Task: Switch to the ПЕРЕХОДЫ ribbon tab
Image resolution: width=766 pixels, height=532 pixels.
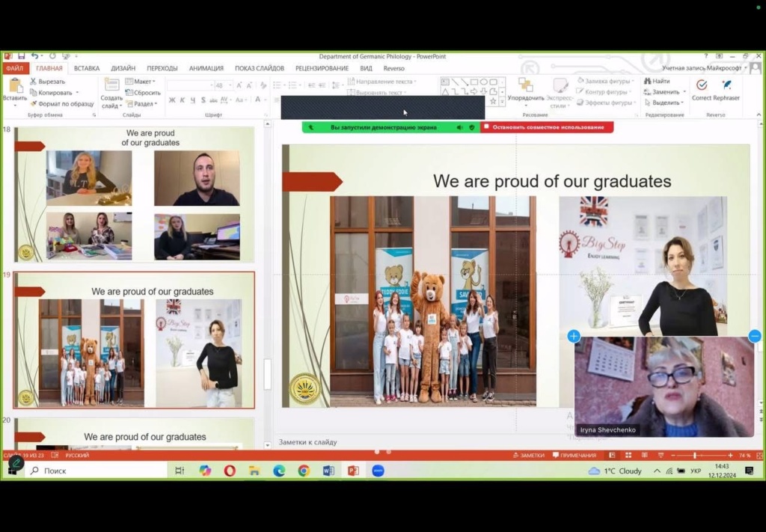Action: tap(162, 68)
